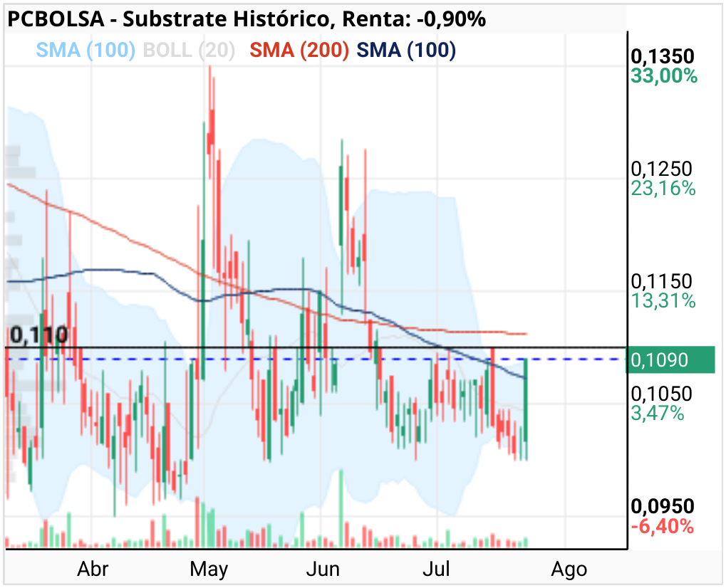The width and height of the screenshot is (726, 588).
Task: Click the Abr month label
Action: click(93, 569)
